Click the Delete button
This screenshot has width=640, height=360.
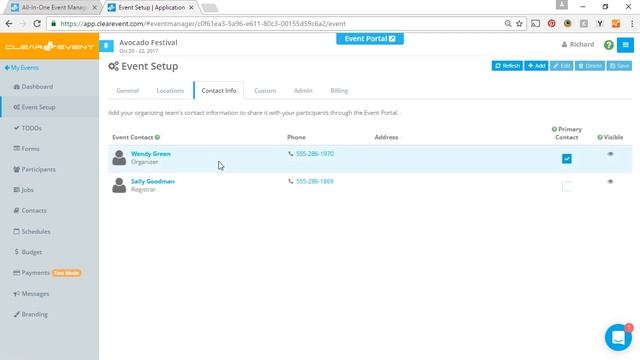coord(590,66)
